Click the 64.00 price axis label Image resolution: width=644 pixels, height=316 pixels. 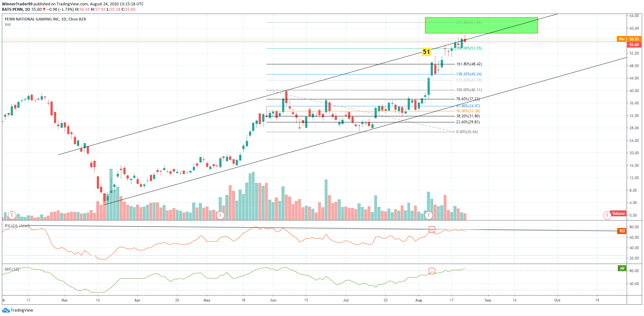click(x=634, y=16)
